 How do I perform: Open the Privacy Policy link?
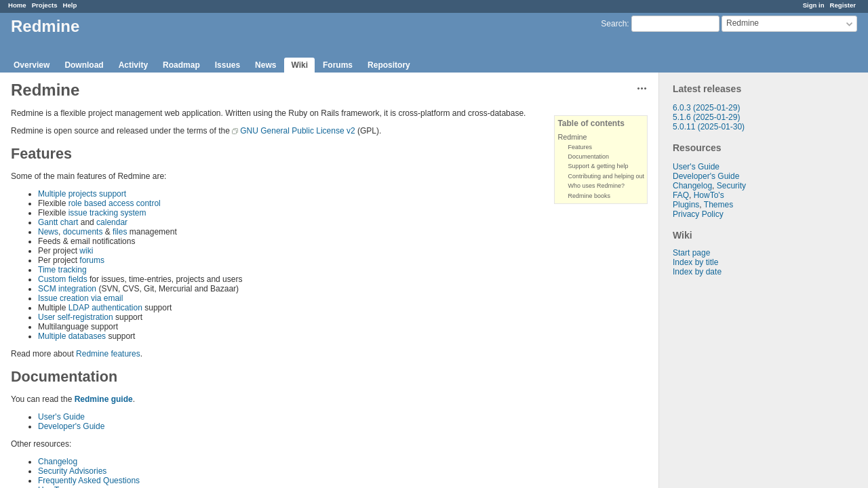coord(698,214)
